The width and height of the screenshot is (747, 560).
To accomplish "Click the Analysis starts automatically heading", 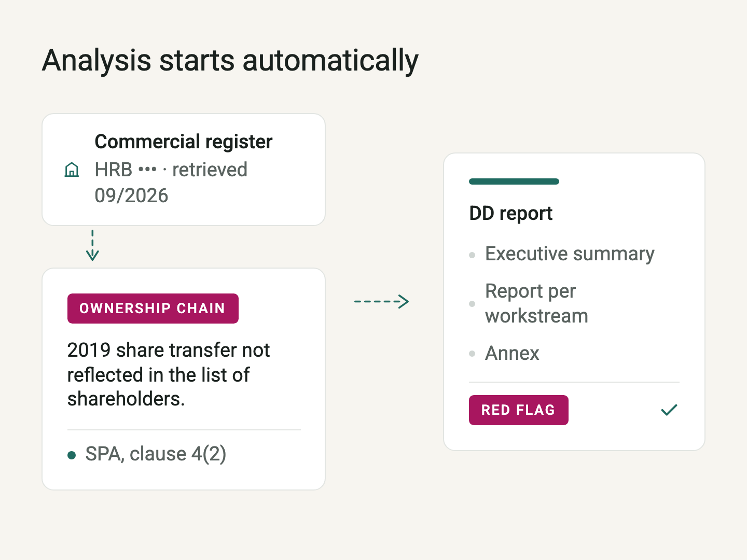I will pyautogui.click(x=230, y=61).
